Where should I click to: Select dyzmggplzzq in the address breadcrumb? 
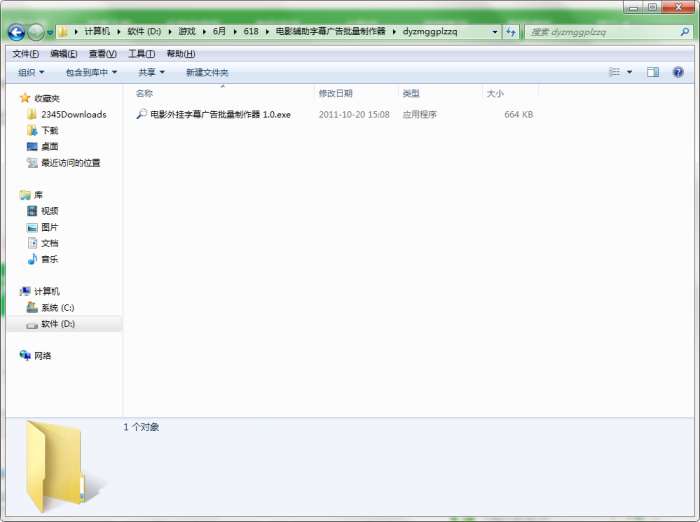[x=430, y=32]
